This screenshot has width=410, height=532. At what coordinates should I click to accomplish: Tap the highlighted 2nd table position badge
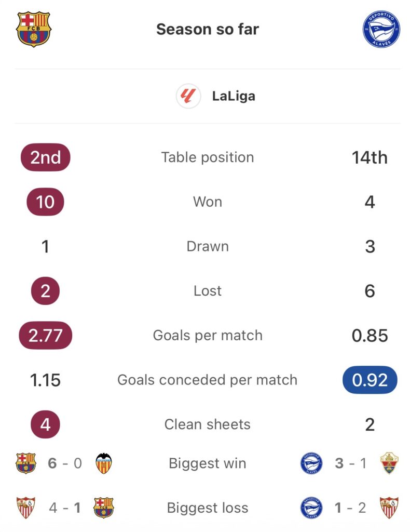pyautogui.click(x=45, y=157)
